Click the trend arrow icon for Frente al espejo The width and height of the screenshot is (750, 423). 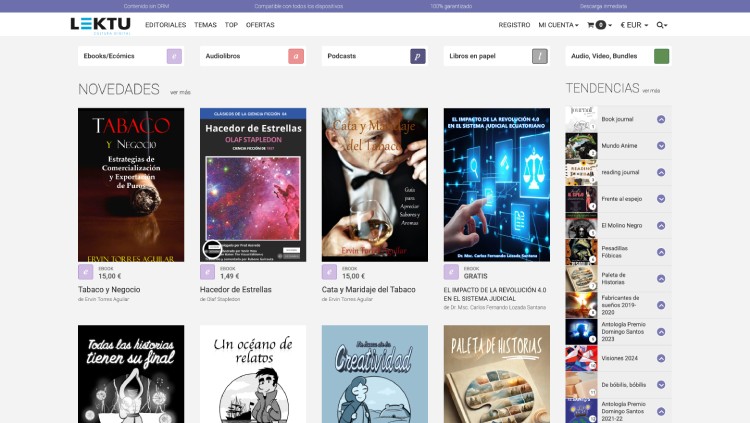click(661, 199)
